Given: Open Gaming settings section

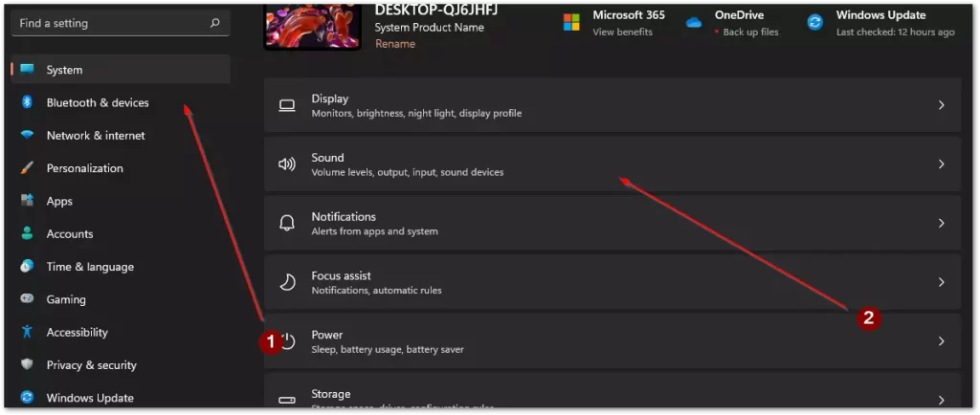Looking at the screenshot, I should click(x=121, y=299).
